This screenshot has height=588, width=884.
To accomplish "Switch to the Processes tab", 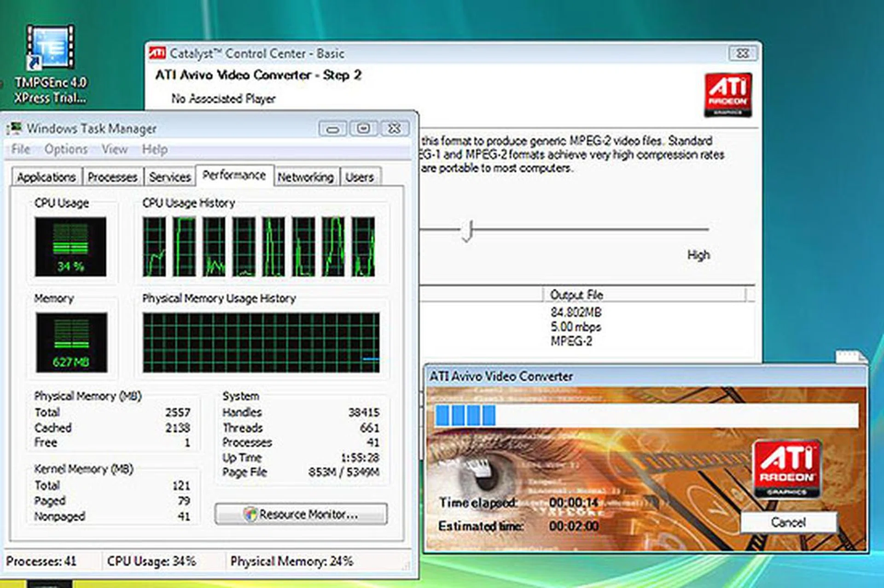I will tap(113, 177).
